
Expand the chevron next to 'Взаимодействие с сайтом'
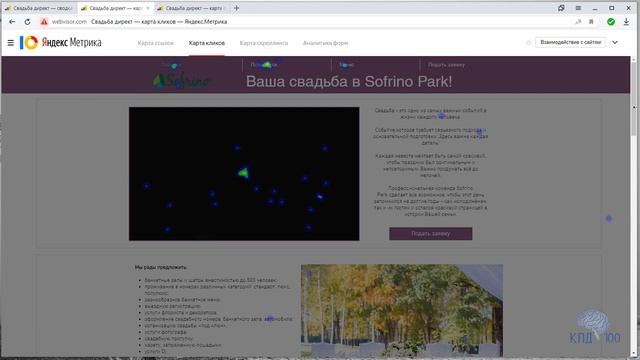click(x=615, y=42)
